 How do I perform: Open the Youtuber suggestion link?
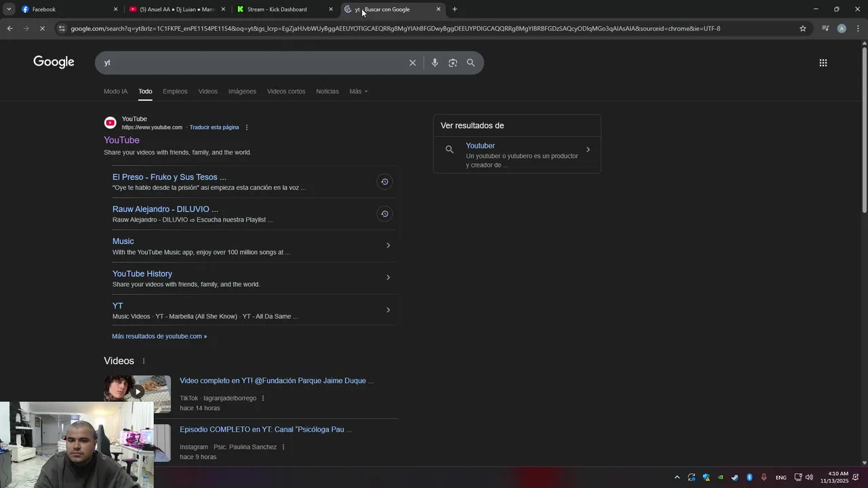[480, 146]
